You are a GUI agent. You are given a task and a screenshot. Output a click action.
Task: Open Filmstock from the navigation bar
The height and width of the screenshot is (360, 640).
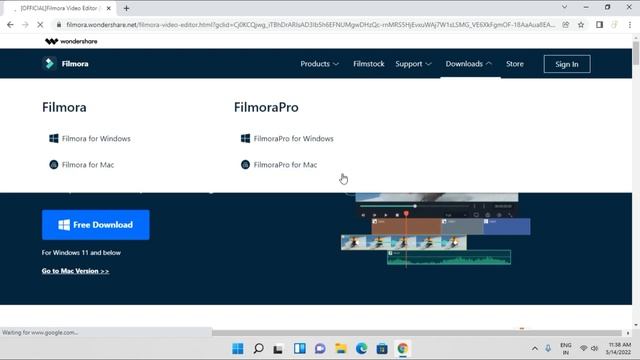(369, 64)
